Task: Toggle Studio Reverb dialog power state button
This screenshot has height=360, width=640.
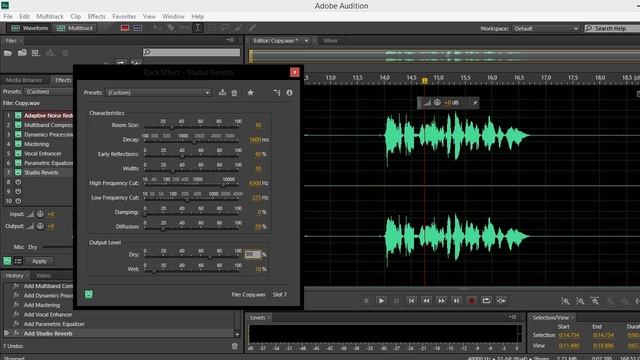Action: (89, 294)
